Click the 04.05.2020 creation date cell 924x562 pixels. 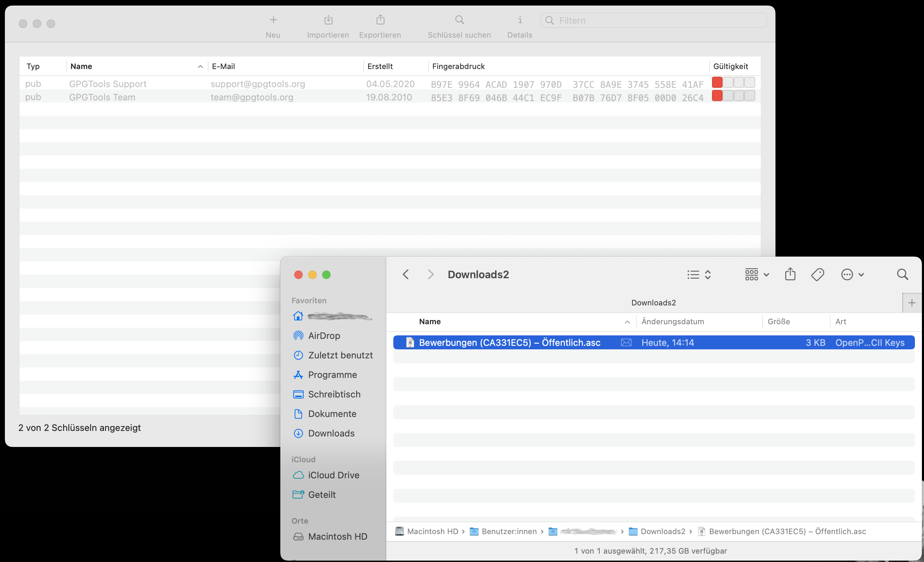pyautogui.click(x=390, y=84)
